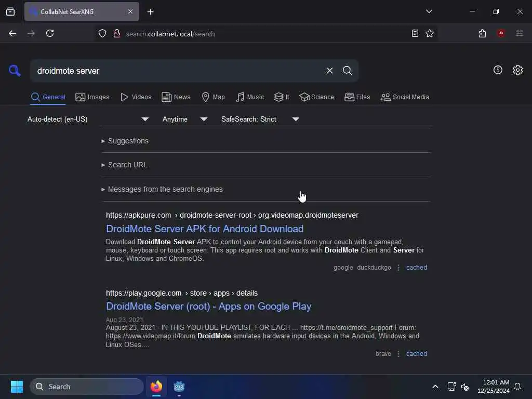
Task: Open SafeSearch: Strict dropdown
Action: [260, 119]
